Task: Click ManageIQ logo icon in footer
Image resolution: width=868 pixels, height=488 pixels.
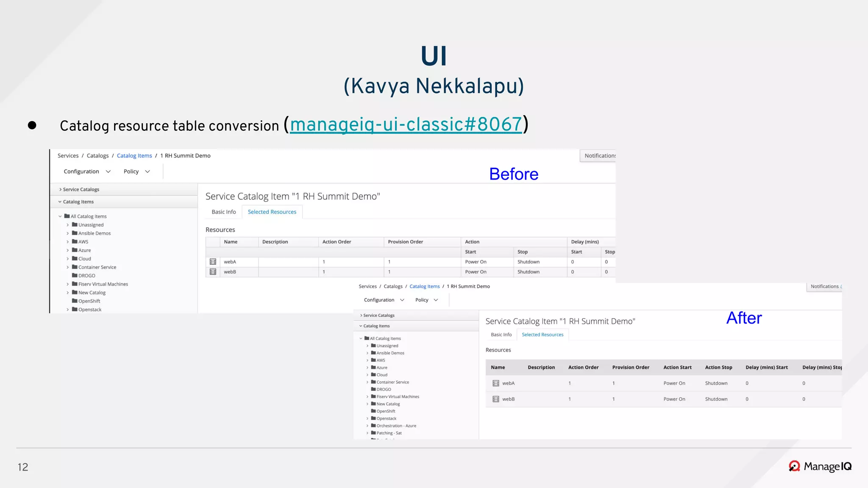Action: tap(794, 466)
